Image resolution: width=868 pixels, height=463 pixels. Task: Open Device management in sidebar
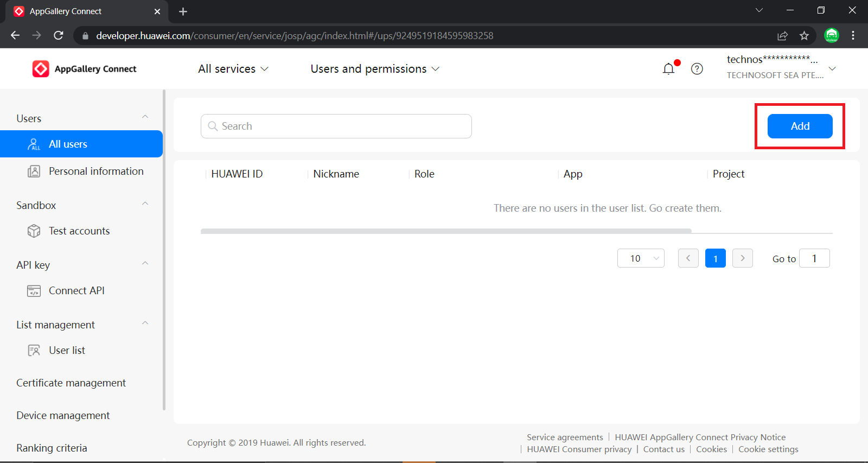[x=63, y=416]
